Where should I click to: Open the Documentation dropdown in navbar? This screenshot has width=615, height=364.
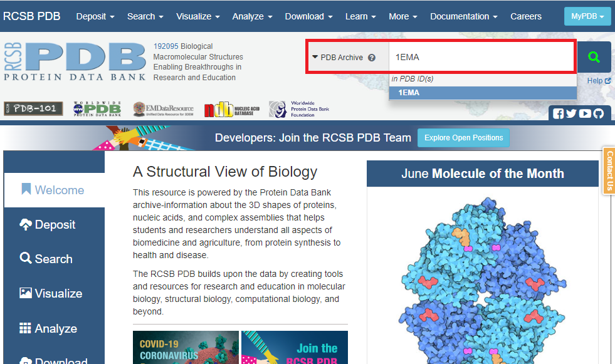[x=464, y=16]
